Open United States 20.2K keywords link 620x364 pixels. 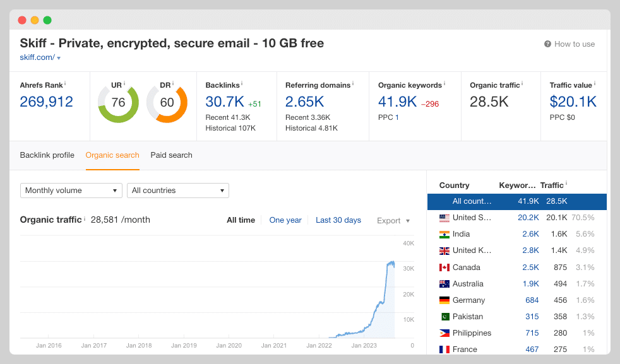528,218
